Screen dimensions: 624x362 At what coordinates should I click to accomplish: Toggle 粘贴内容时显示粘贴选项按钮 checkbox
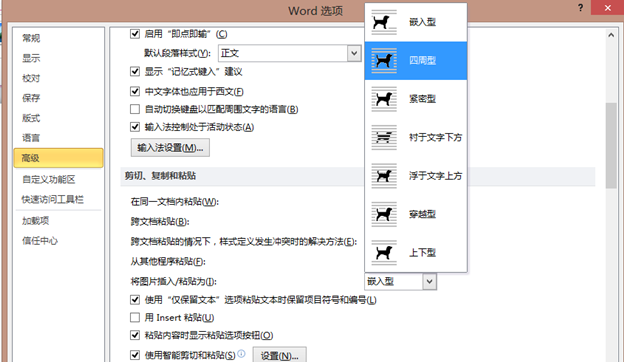pos(135,335)
